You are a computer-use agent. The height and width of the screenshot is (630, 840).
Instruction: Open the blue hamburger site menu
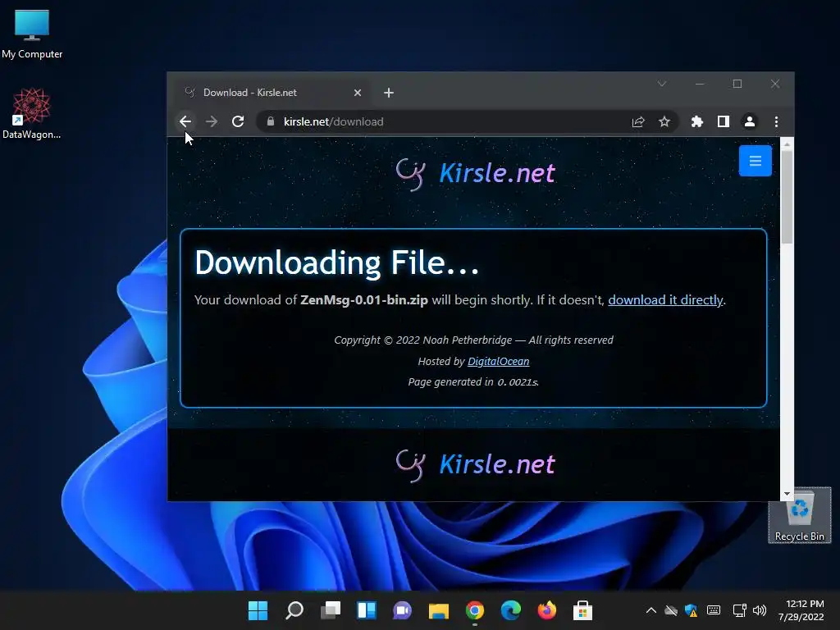(x=756, y=161)
